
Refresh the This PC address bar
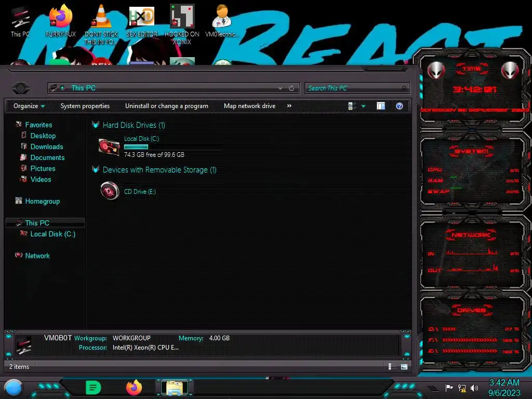(x=291, y=88)
